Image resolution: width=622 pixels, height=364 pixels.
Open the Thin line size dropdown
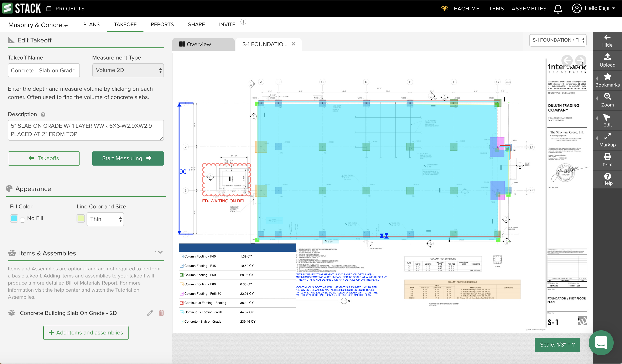(x=105, y=219)
